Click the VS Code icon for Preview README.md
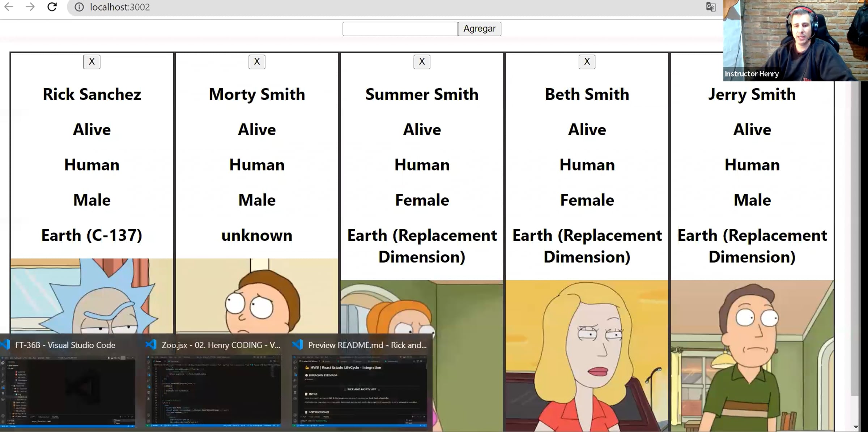868x432 pixels. pyautogui.click(x=298, y=345)
